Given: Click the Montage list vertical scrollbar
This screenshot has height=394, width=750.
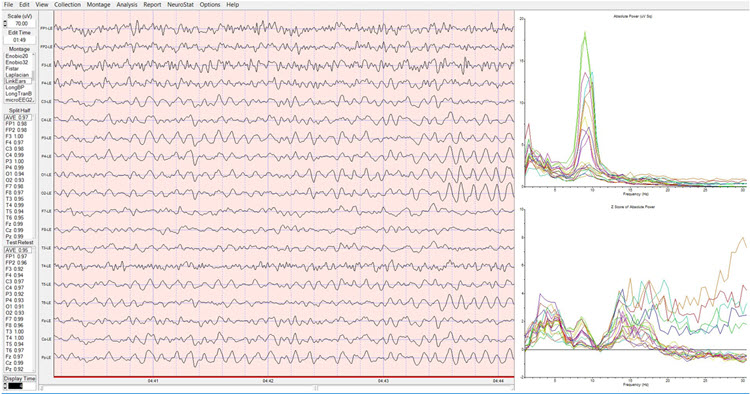Looking at the screenshot, I should tap(33, 78).
